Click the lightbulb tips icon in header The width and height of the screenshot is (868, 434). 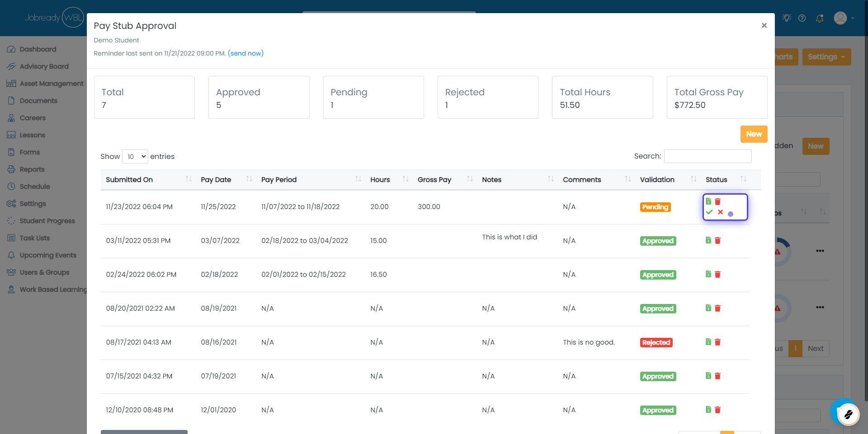pyautogui.click(x=787, y=18)
